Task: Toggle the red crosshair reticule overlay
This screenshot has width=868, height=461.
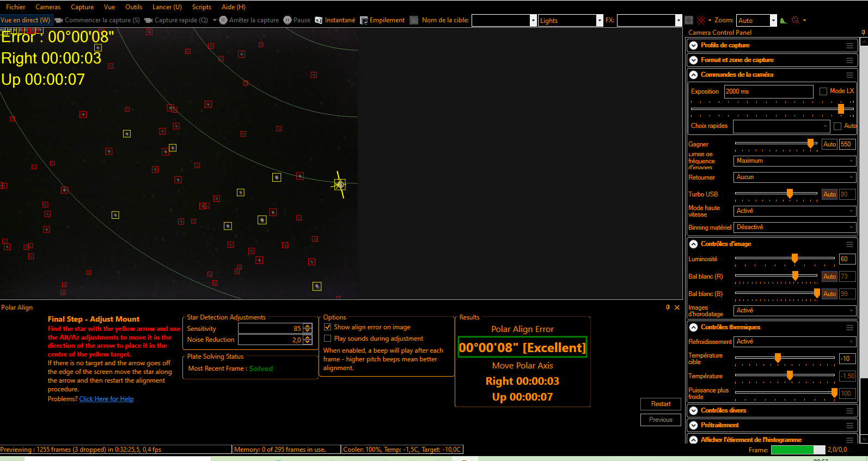Action: coord(701,20)
